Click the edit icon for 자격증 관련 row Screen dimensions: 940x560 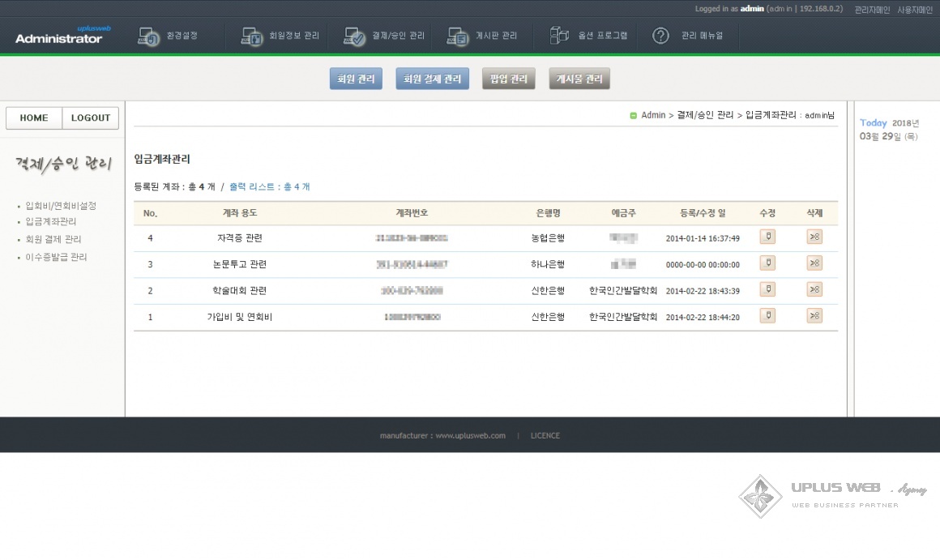pos(767,237)
